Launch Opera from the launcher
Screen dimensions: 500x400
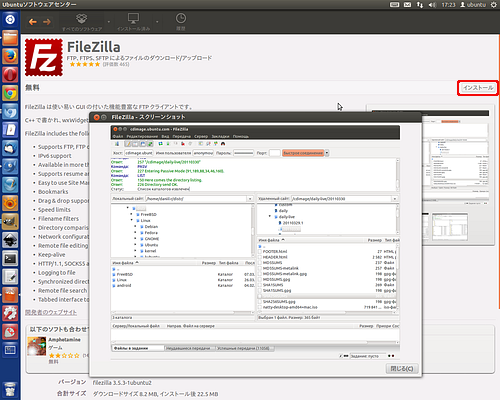coord(10,75)
